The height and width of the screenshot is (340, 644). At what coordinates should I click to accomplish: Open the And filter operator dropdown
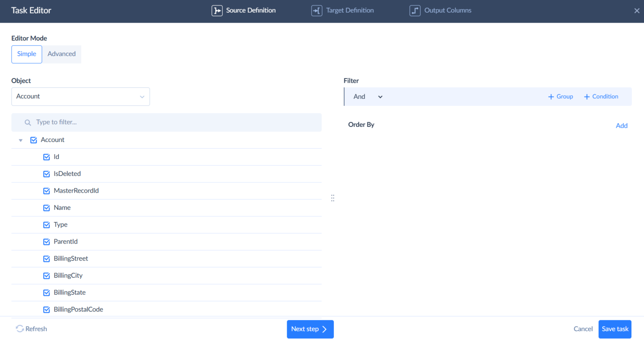(380, 96)
